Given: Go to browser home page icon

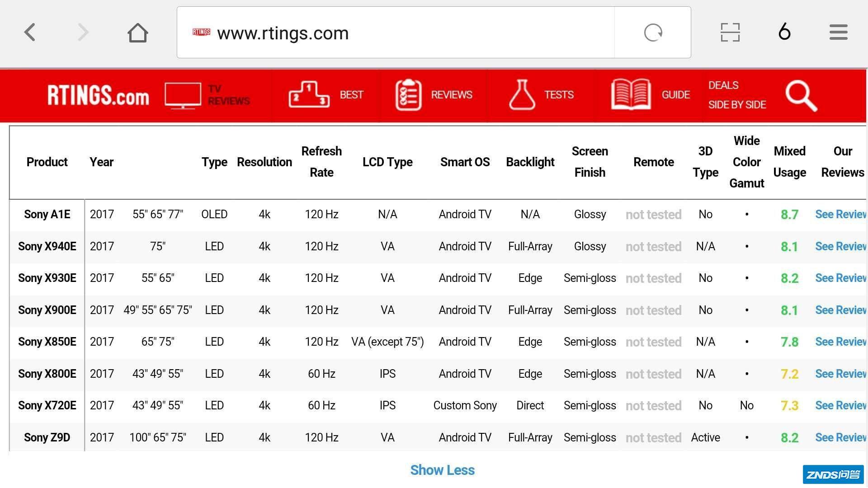Looking at the screenshot, I should click(x=138, y=33).
